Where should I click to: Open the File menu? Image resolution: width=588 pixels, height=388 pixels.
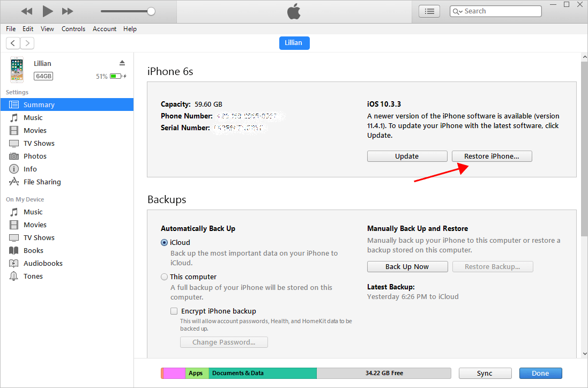tap(11, 29)
